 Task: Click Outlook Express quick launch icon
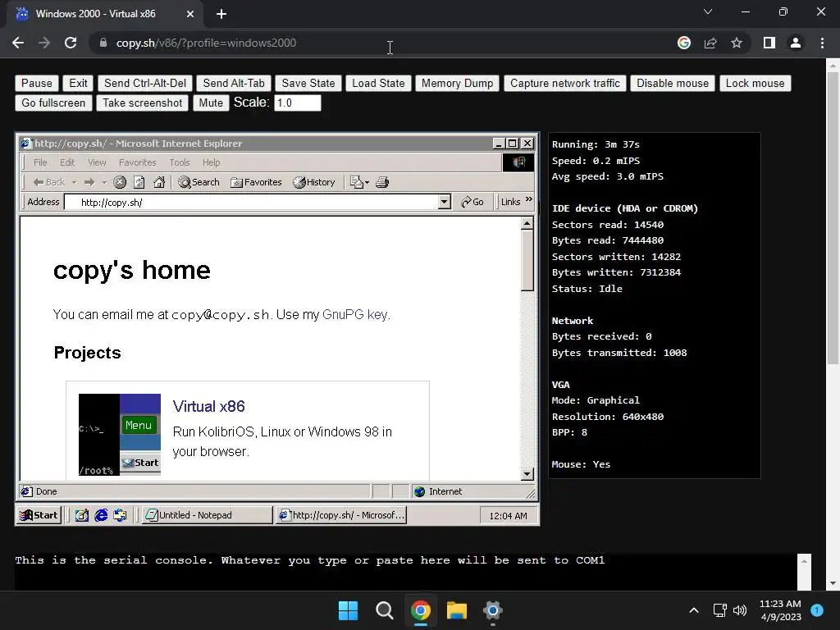click(x=120, y=515)
